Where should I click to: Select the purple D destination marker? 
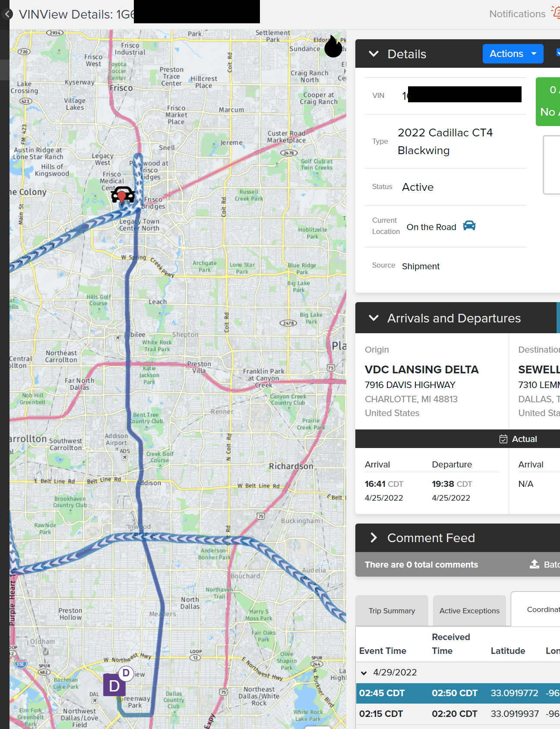(114, 685)
